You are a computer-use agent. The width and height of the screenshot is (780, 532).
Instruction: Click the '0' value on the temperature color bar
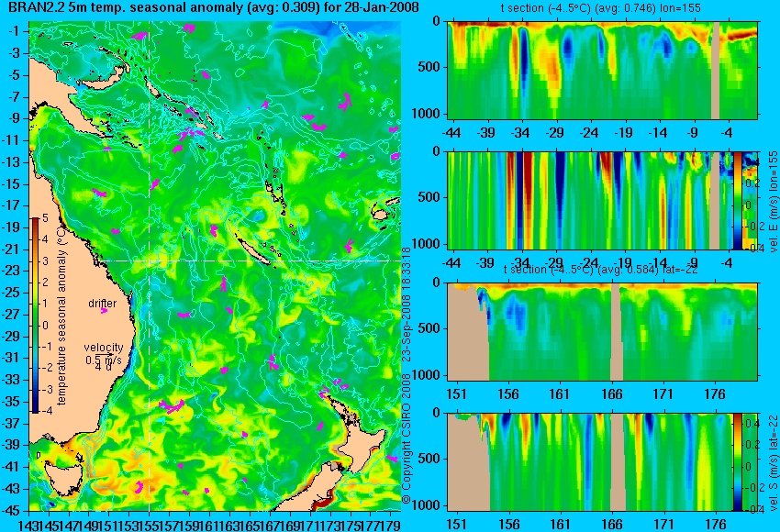coord(45,326)
